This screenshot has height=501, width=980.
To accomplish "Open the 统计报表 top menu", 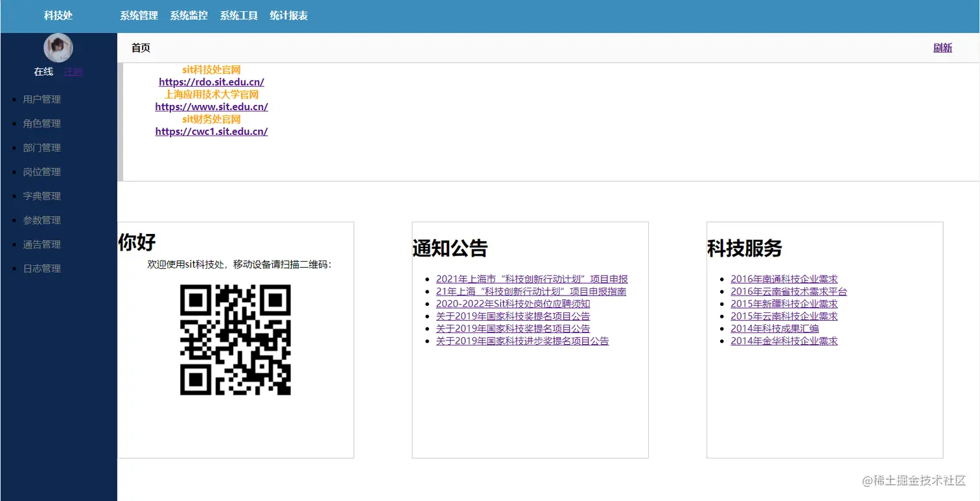I will point(288,16).
